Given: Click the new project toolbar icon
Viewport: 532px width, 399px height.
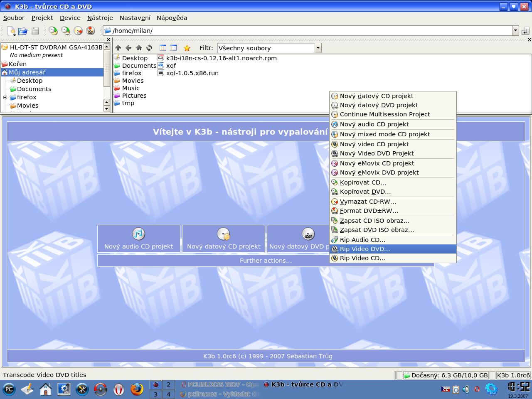Looking at the screenshot, I should pos(11,31).
